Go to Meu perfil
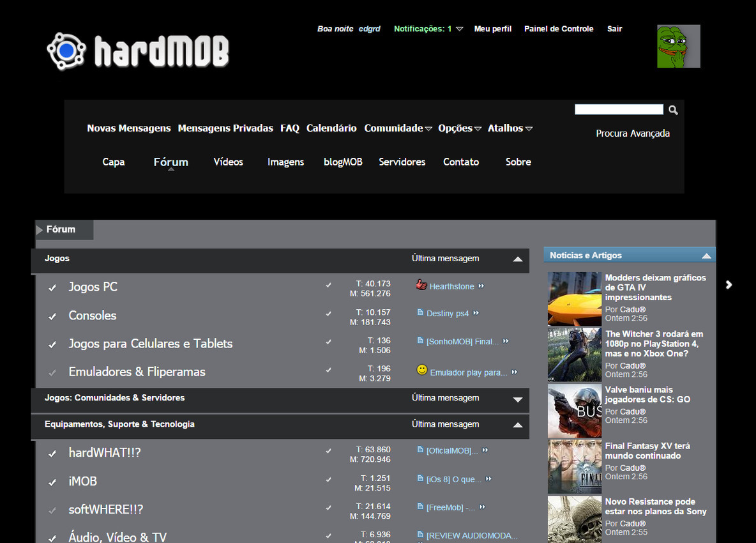The image size is (756, 543). [x=493, y=29]
